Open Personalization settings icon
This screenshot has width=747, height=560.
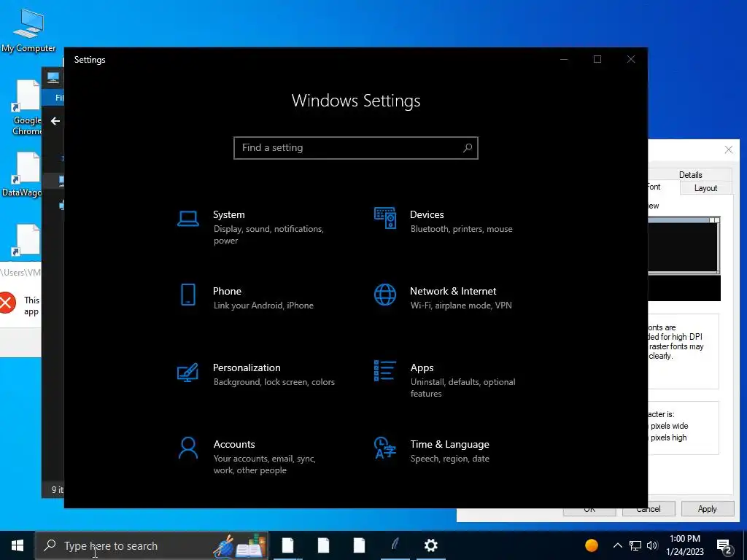187,372
